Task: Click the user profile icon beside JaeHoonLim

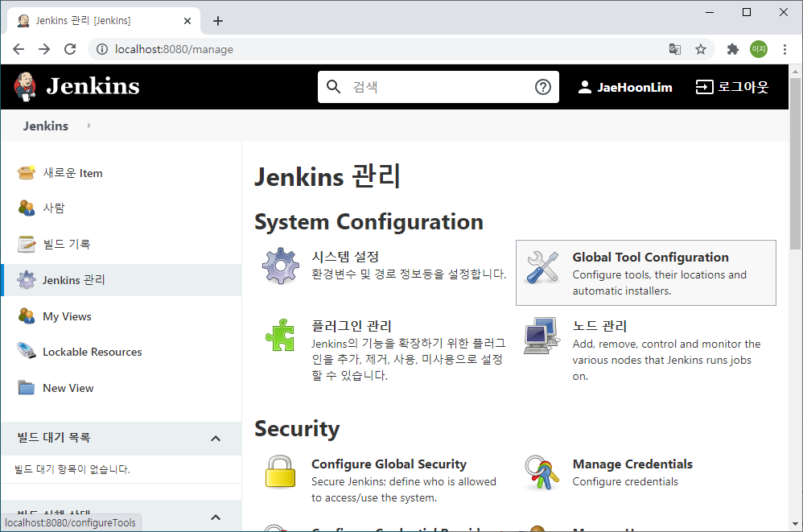Action: [584, 87]
